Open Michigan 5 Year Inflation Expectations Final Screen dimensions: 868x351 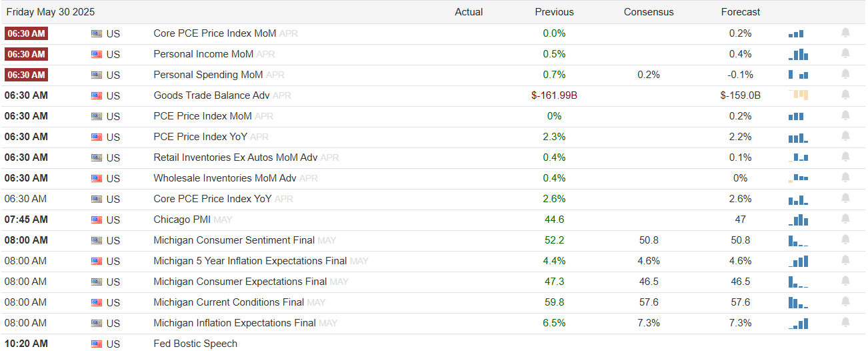click(250, 261)
